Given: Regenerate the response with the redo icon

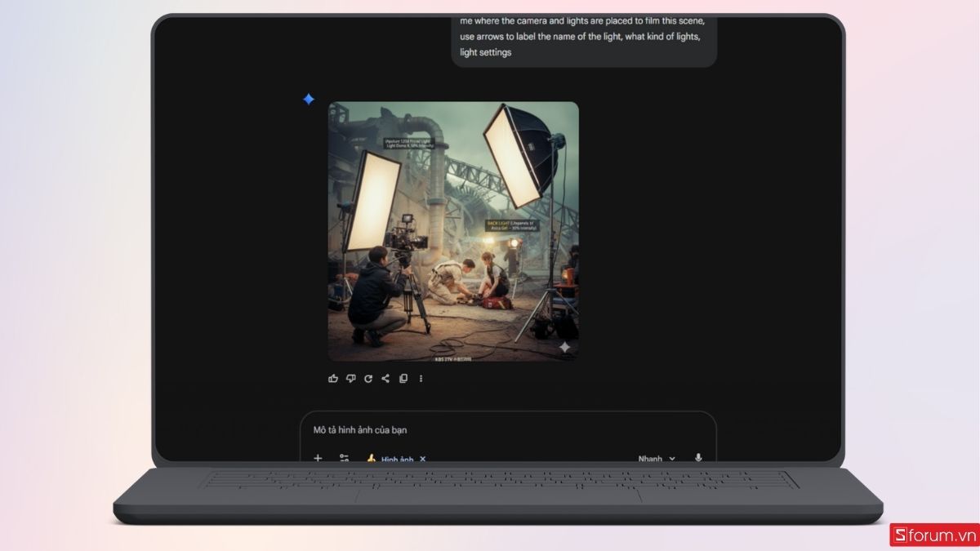Looking at the screenshot, I should (x=368, y=379).
